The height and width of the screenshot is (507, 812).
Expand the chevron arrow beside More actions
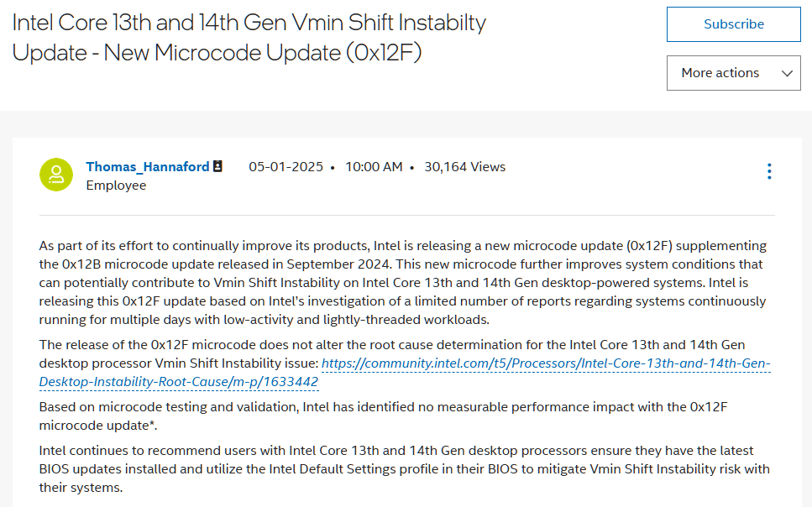[x=787, y=74]
